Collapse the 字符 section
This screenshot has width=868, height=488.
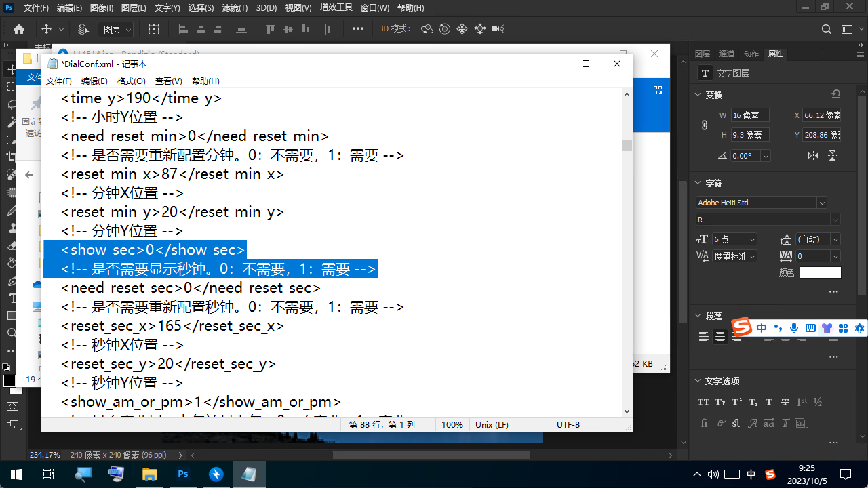[x=698, y=183]
